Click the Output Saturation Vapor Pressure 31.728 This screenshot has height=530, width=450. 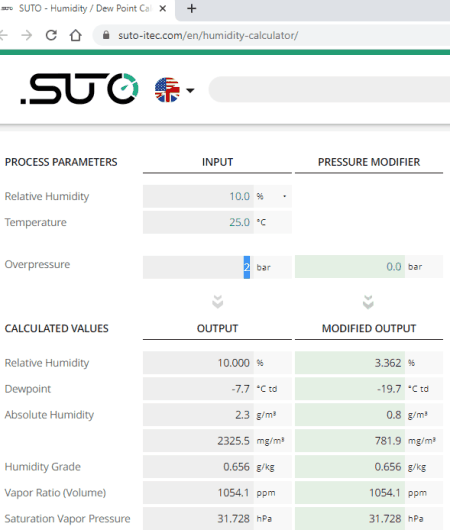coord(198,519)
